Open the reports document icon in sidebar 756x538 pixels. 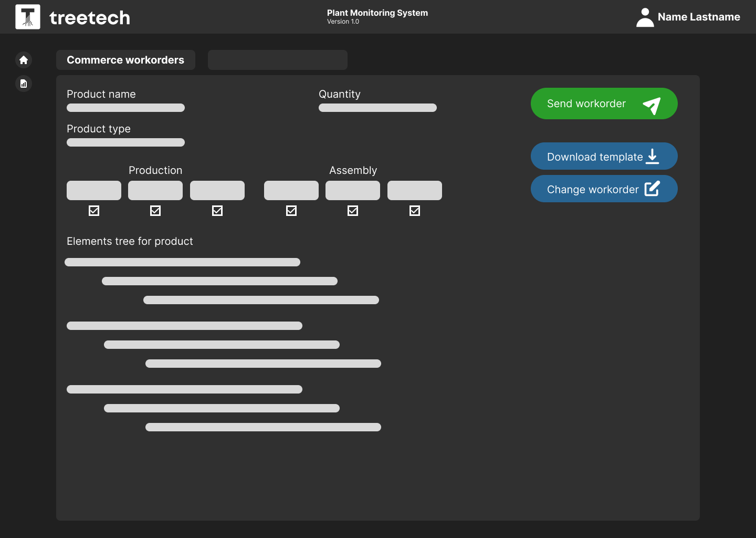coord(24,84)
